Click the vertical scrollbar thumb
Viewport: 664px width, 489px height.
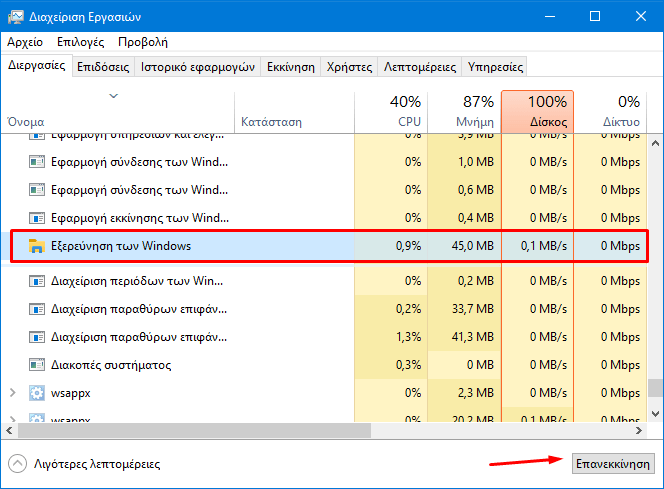[x=656, y=388]
